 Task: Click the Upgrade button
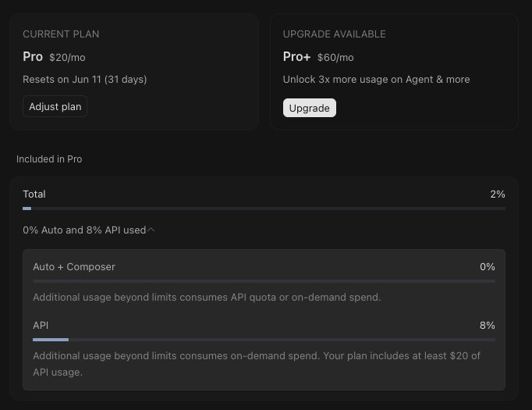(310, 108)
